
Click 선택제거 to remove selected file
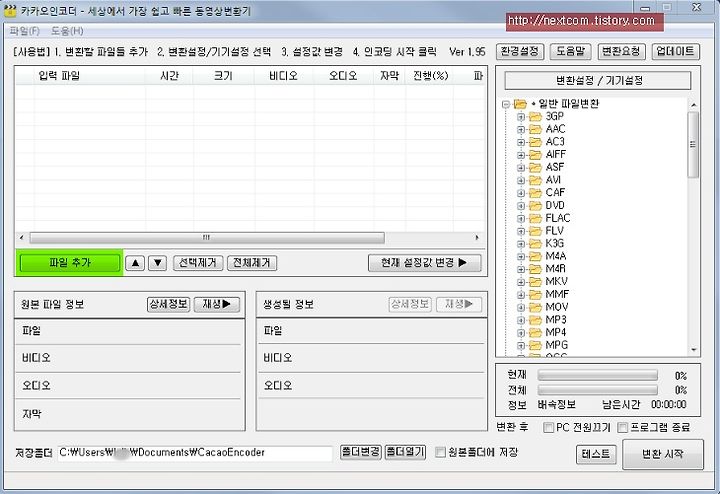pos(198,263)
